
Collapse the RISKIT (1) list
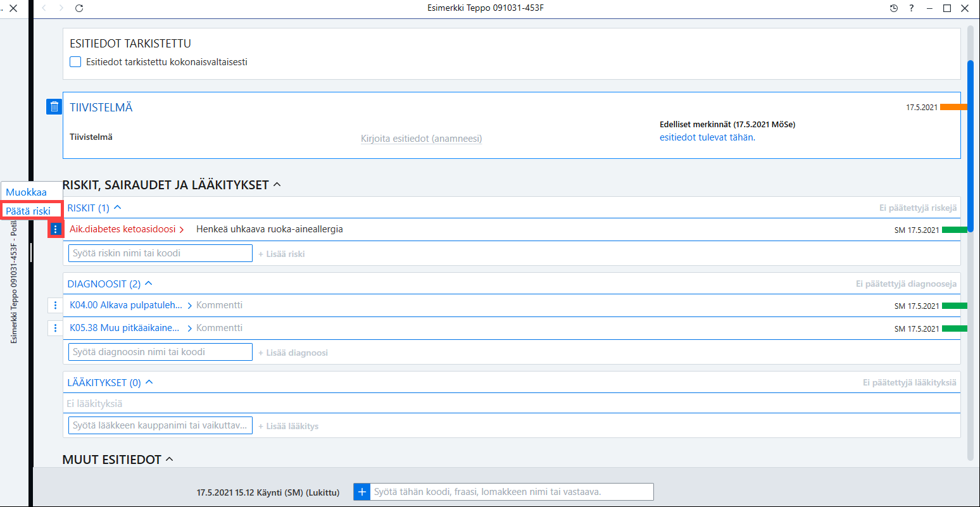click(117, 208)
